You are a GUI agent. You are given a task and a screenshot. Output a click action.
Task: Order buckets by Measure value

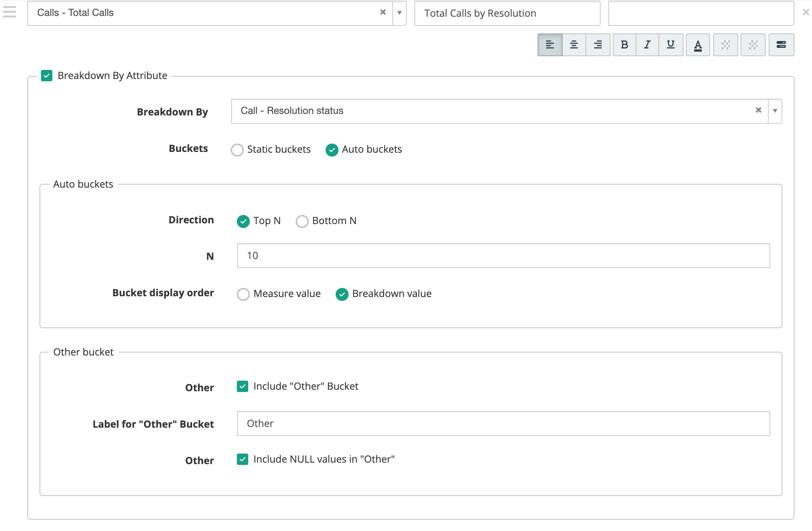click(243, 294)
